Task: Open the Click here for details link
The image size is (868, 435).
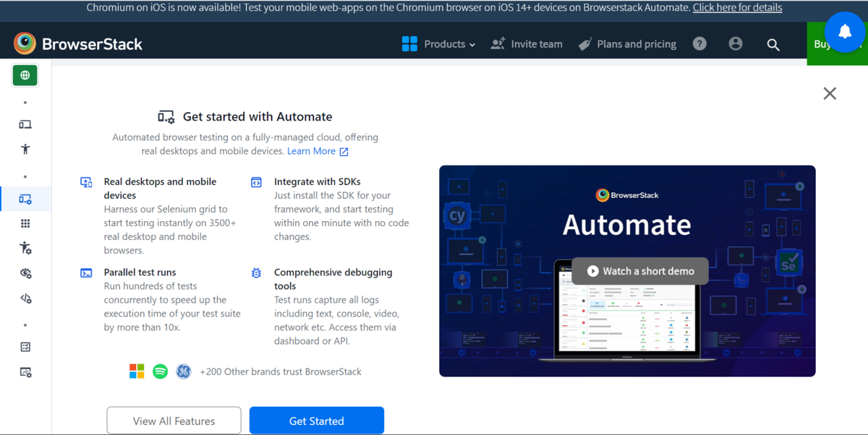Action: (x=737, y=8)
